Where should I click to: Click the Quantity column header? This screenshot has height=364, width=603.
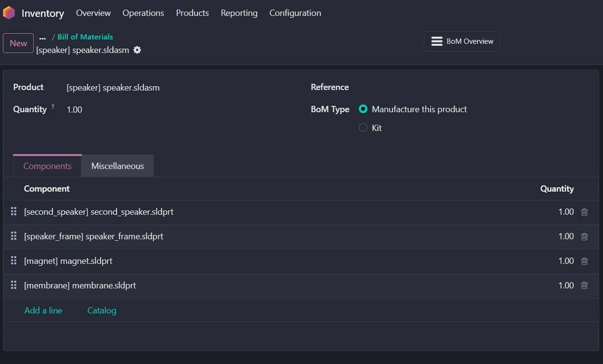[x=557, y=189]
